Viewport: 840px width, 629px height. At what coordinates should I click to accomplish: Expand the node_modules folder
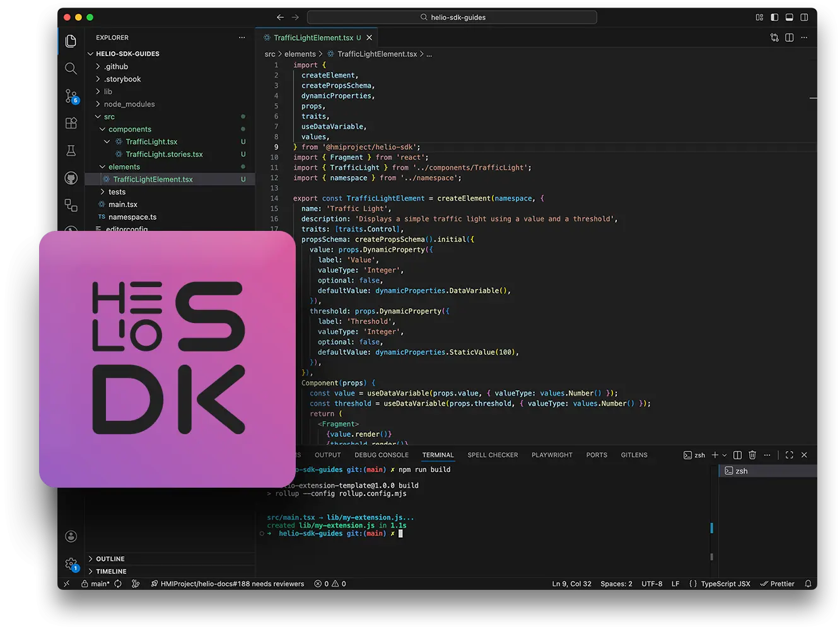(x=129, y=104)
